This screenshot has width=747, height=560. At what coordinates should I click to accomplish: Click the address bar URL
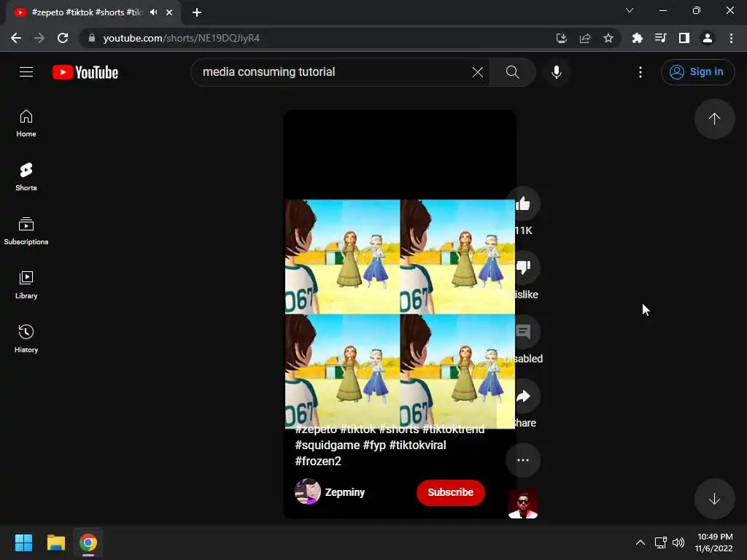click(181, 38)
